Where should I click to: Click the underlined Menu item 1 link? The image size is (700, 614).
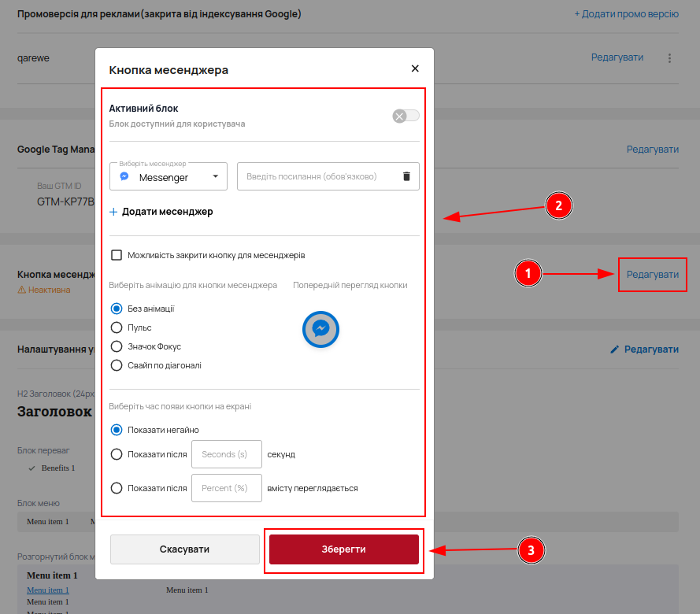click(x=48, y=590)
